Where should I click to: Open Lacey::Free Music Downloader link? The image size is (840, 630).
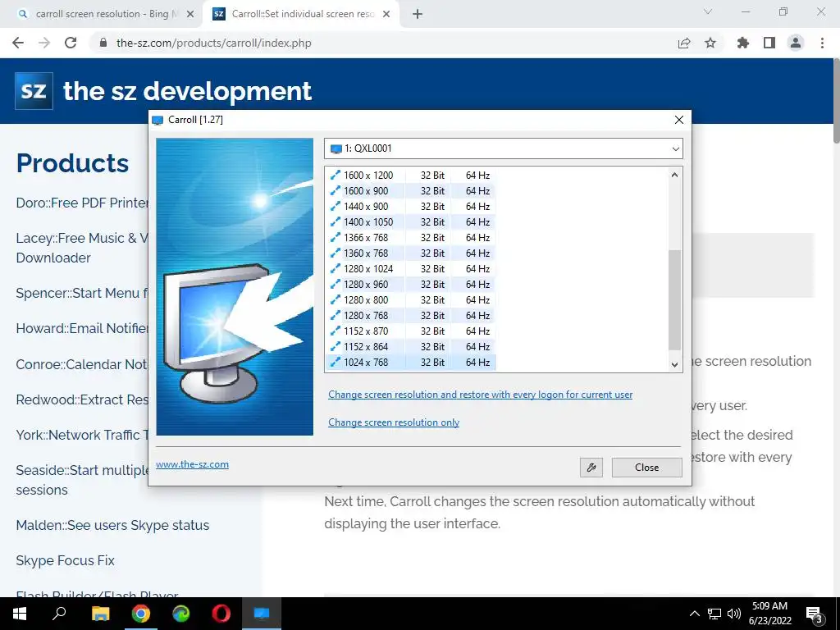pyautogui.click(x=83, y=248)
